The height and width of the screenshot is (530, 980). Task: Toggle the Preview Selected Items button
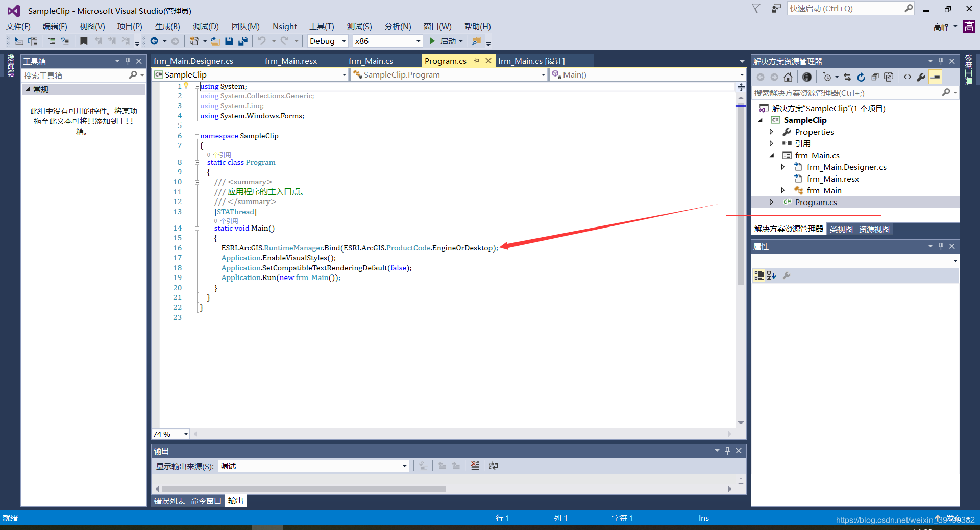coord(935,77)
